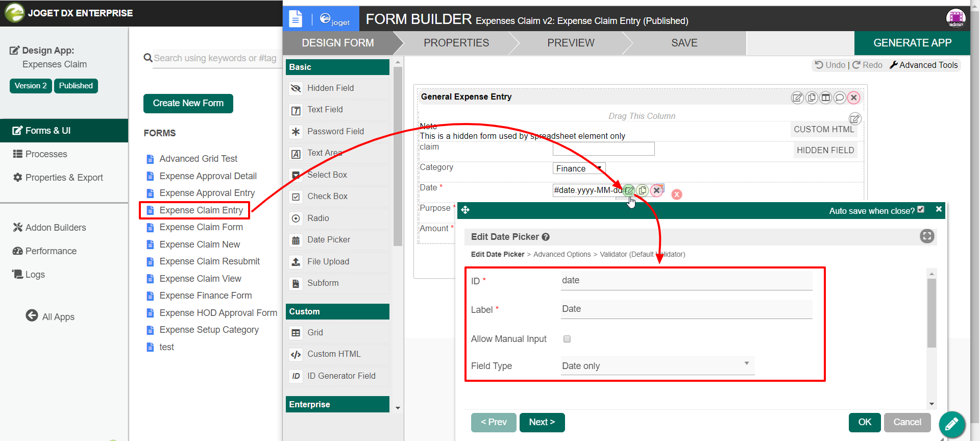Click the move handle on property dialog
This screenshot has width=980, height=441.
[x=465, y=210]
